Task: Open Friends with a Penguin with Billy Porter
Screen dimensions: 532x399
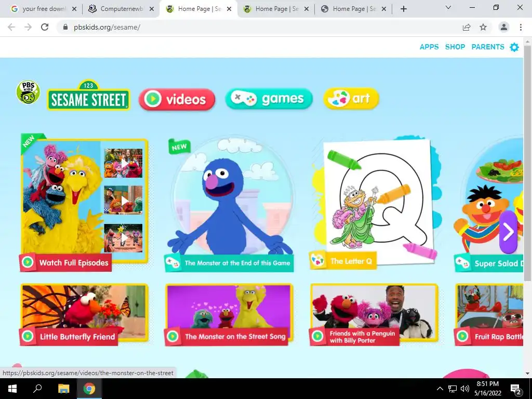Action: coord(362,337)
